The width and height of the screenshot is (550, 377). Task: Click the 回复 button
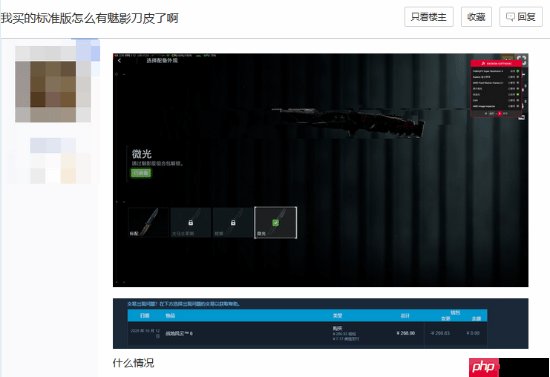(521, 17)
